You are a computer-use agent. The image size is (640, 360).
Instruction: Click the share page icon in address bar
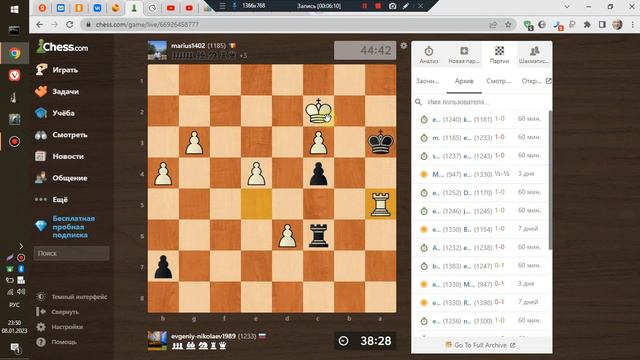493,24
